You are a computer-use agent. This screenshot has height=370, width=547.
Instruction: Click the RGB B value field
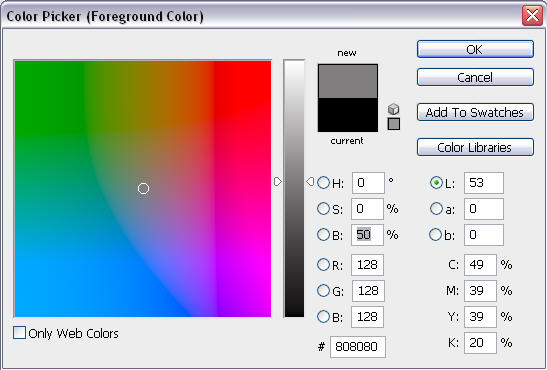pos(367,317)
